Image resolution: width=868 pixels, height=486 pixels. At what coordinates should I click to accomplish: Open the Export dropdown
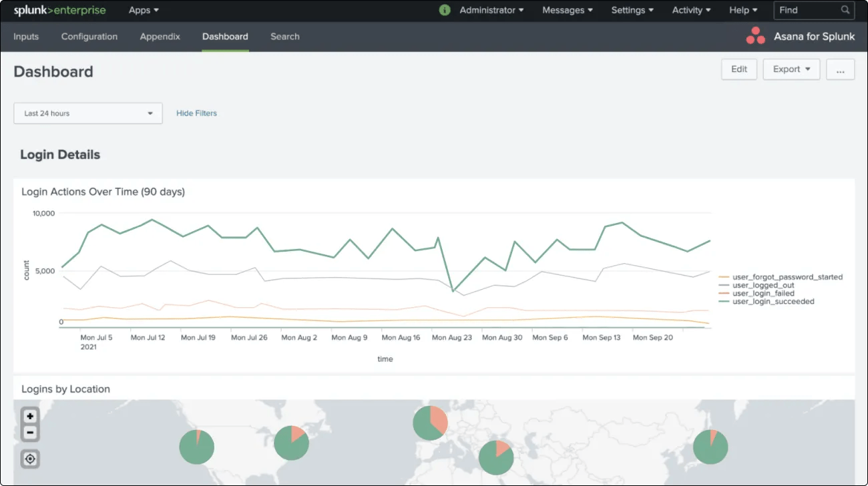[791, 69]
